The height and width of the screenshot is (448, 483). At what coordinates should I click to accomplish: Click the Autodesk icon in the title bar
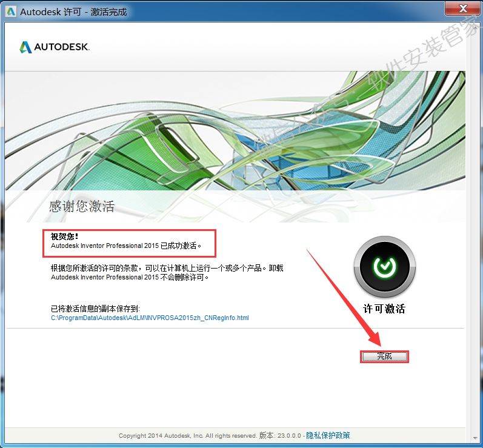point(10,12)
